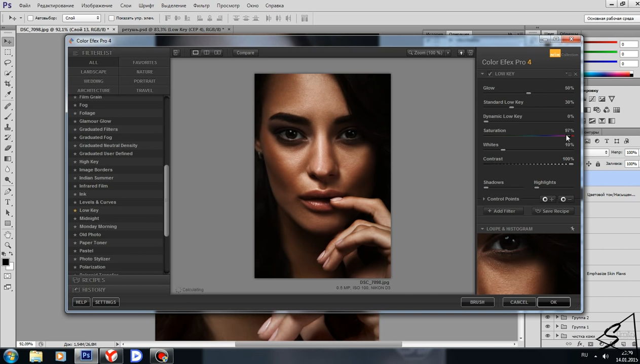Collapse the Loupe & Histogram panel
This screenshot has height=364, width=640.
coord(482,229)
